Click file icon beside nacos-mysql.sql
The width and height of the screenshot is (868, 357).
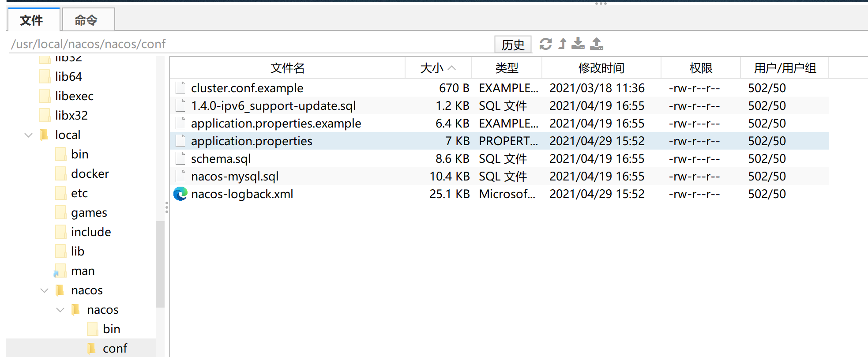[x=180, y=176]
